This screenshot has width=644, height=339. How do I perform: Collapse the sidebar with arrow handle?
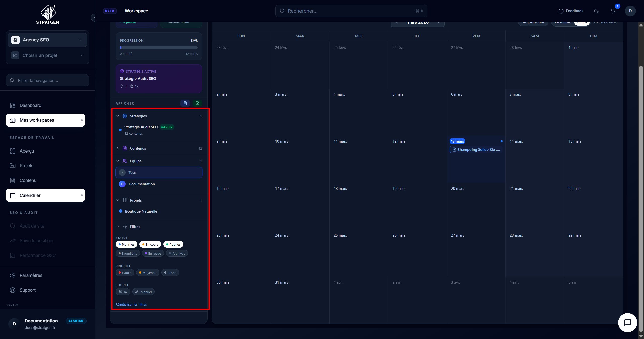(x=94, y=18)
